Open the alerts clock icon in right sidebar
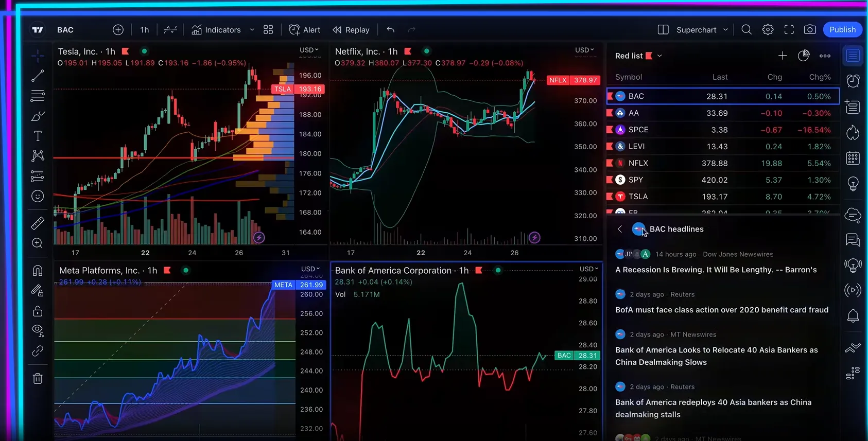The height and width of the screenshot is (441, 868). click(853, 81)
